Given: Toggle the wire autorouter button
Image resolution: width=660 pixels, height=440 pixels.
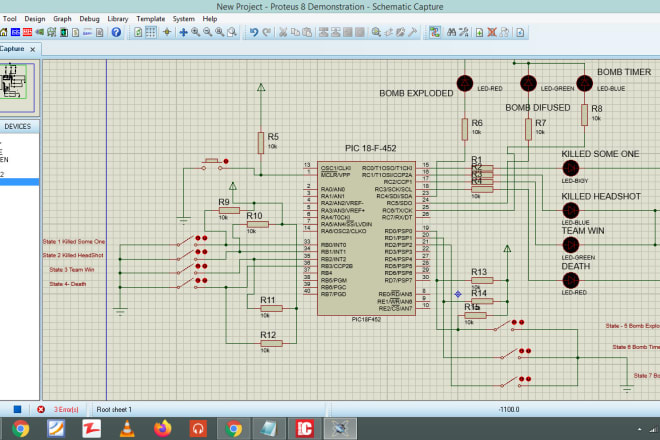Looking at the screenshot, I should point(435,32).
